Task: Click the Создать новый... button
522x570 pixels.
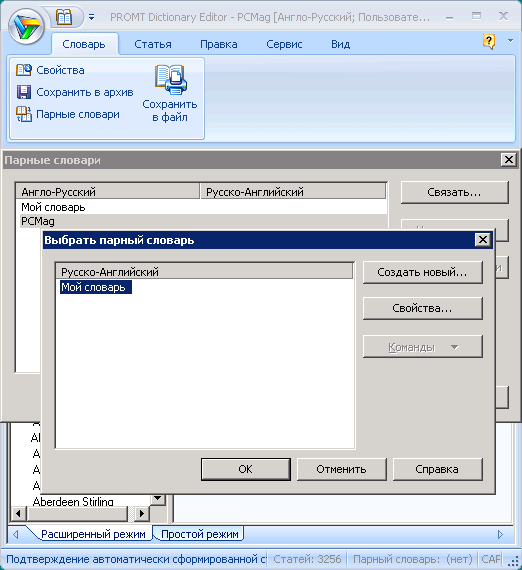Action: pos(422,272)
